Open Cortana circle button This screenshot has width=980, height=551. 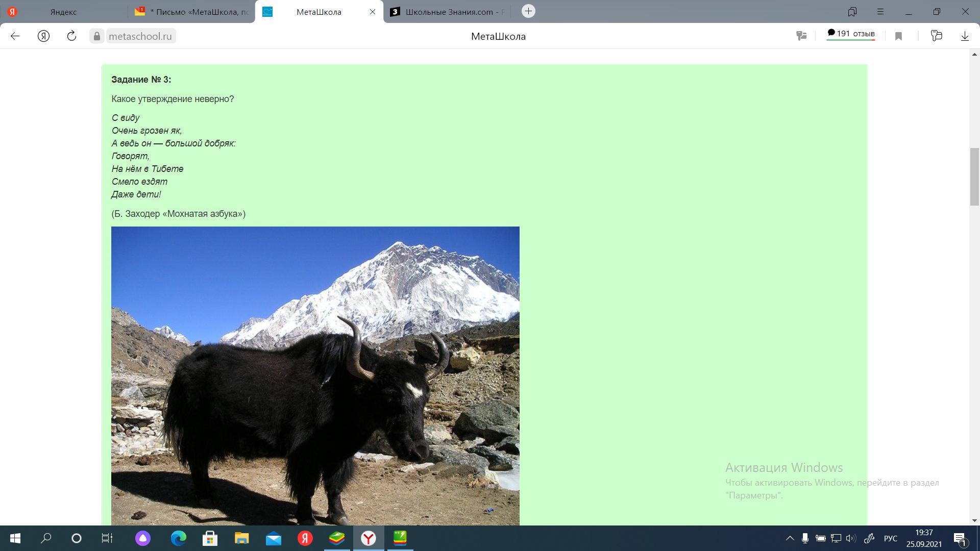(x=77, y=538)
